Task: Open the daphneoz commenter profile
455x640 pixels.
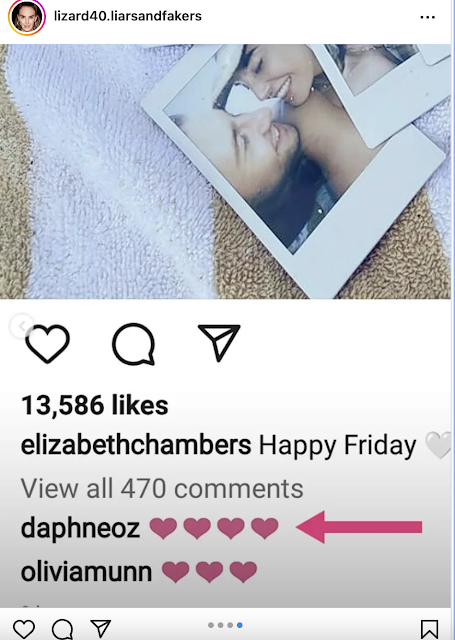Action: tap(80, 527)
